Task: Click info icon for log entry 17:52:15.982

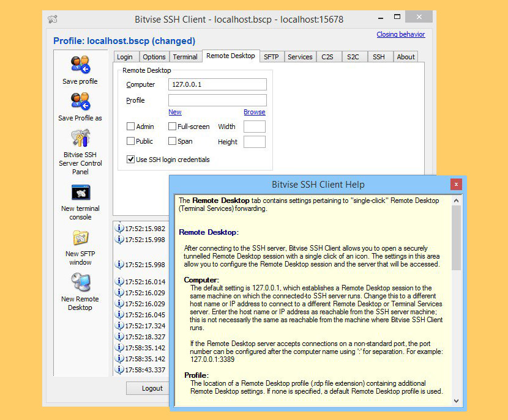Action: pyautogui.click(x=119, y=228)
